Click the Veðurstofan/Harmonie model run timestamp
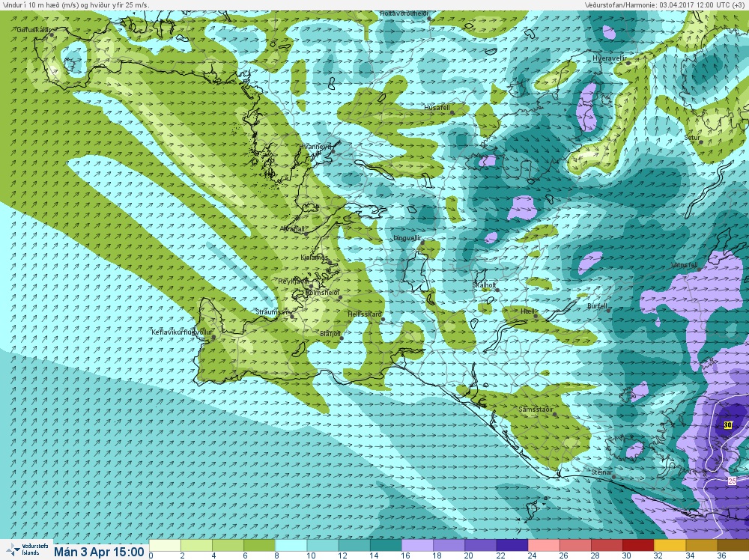The width and height of the screenshot is (749, 560). pyautogui.click(x=665, y=4)
